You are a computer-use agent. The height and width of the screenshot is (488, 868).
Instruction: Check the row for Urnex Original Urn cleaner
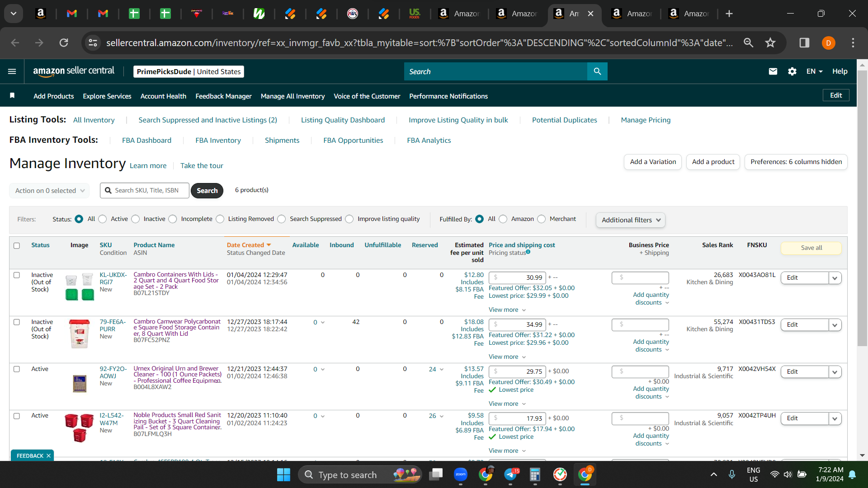point(17,369)
